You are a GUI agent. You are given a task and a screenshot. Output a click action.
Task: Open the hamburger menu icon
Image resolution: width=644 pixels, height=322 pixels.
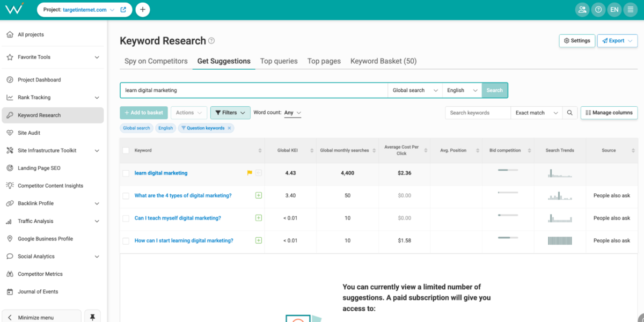tap(630, 10)
